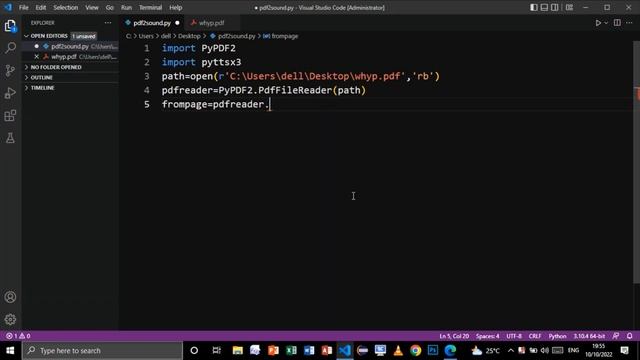The image size is (640, 360).
Task: Toggle the primary side bar layout
Action: click(533, 7)
